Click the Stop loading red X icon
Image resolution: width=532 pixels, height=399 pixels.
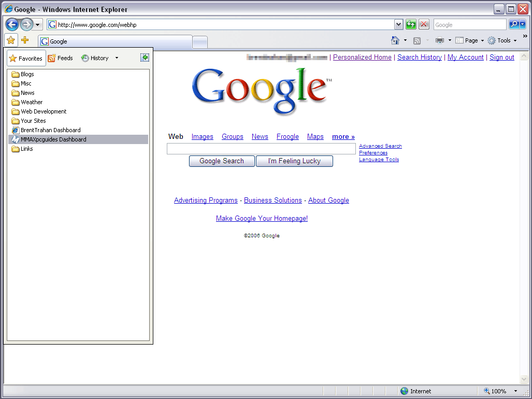[x=424, y=24]
